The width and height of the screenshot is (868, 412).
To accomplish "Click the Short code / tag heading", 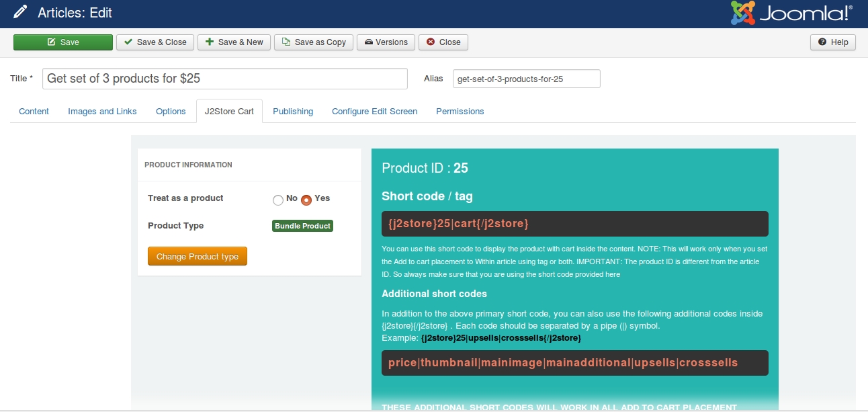I will [x=427, y=196].
